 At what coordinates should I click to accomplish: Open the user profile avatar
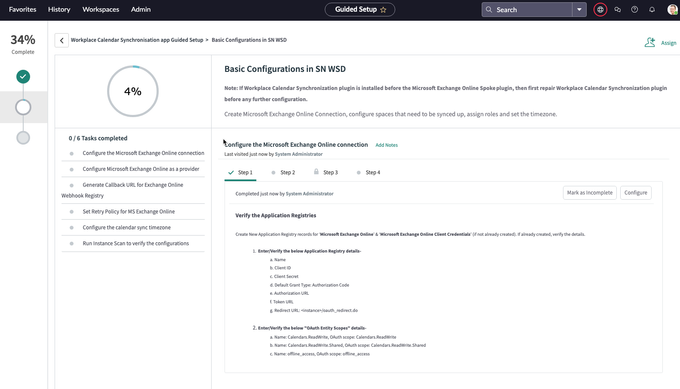pos(673,10)
